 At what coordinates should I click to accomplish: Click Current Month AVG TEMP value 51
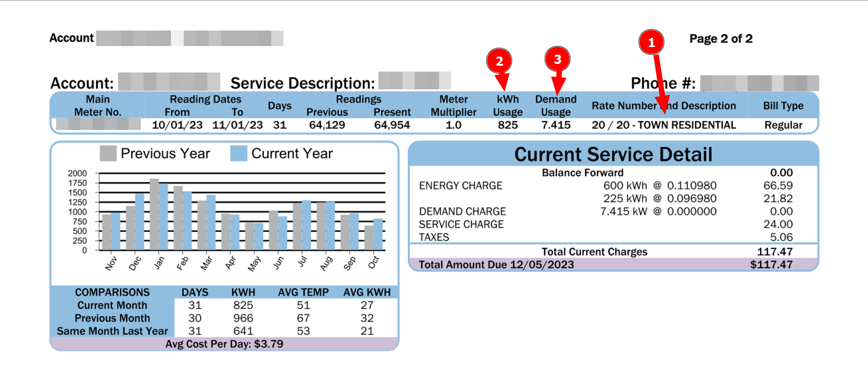[x=303, y=305]
